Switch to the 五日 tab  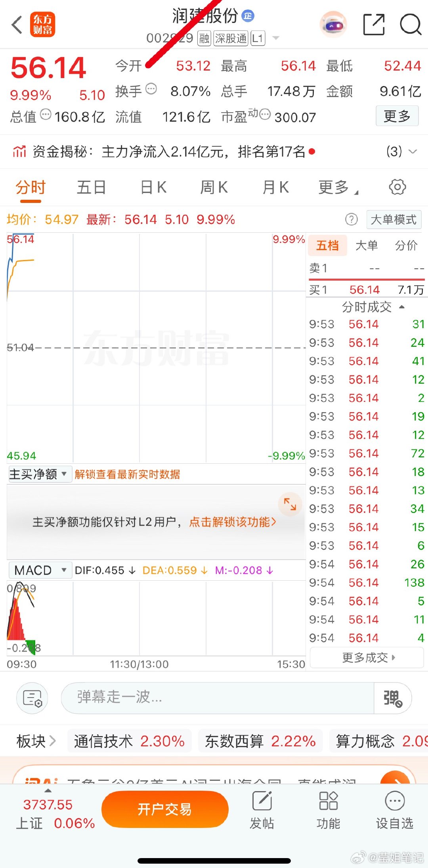point(91,187)
